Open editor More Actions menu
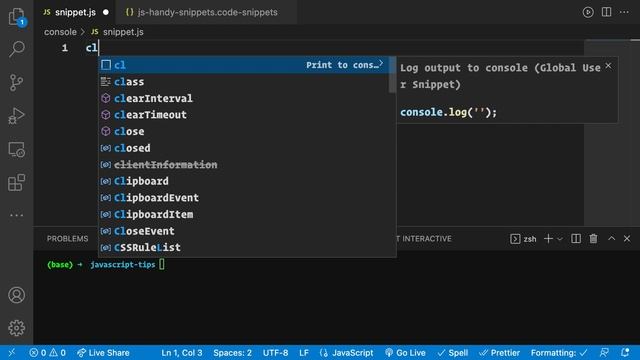 [624, 12]
